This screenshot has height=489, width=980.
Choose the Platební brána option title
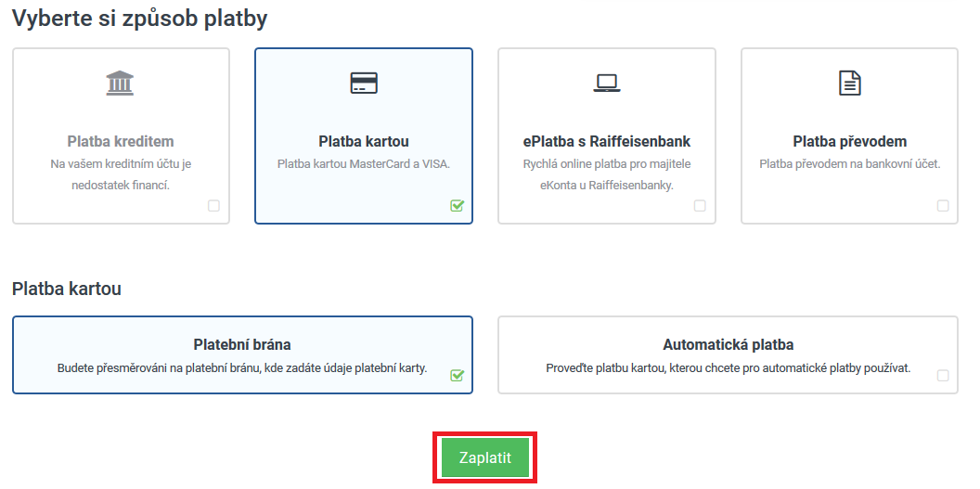pyautogui.click(x=242, y=345)
